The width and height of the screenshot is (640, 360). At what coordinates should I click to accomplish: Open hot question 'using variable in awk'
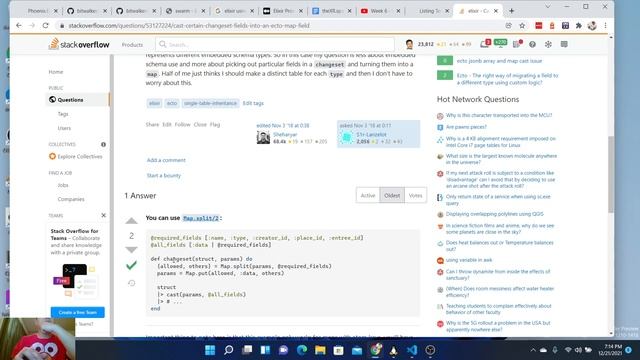tap(469, 260)
